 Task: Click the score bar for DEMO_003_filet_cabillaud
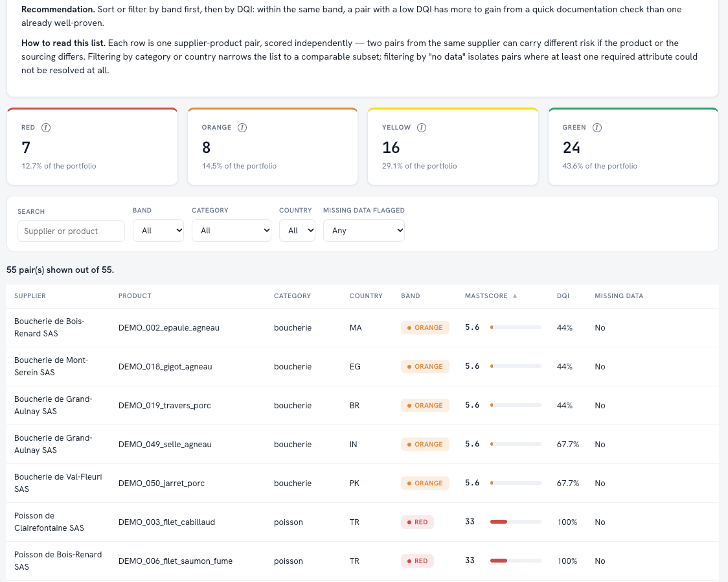[x=516, y=522]
